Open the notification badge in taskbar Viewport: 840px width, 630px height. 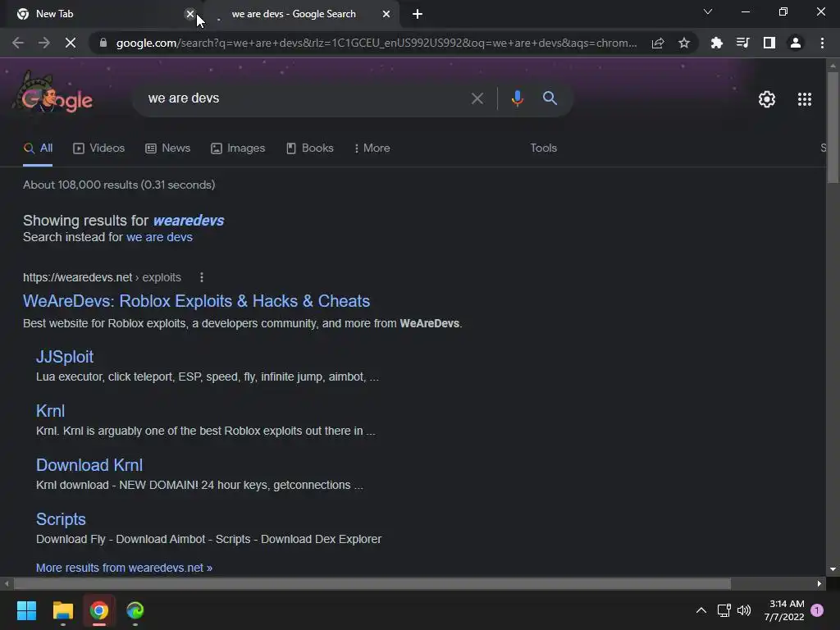coord(817,609)
